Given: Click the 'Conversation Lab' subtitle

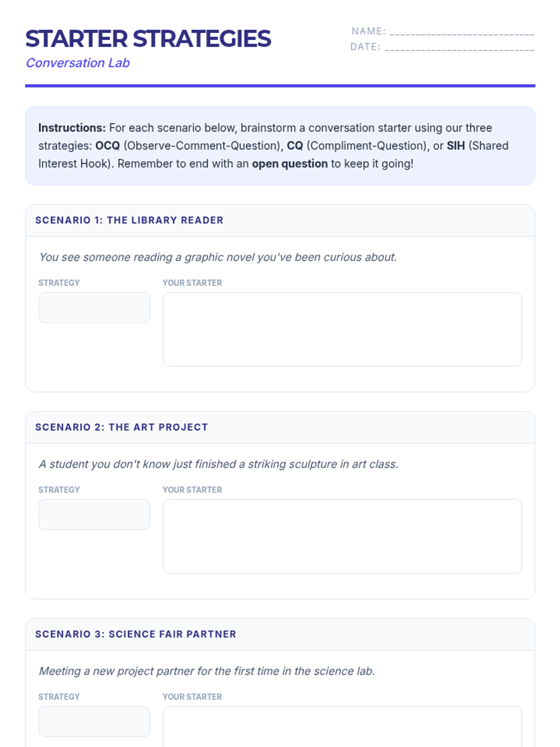Looking at the screenshot, I should (x=77, y=63).
